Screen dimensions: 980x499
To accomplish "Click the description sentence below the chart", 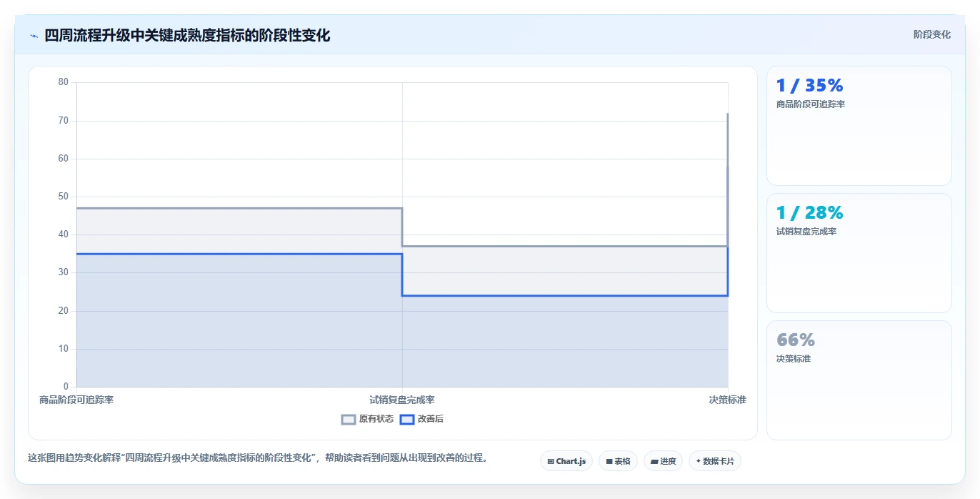I will pos(259,458).
